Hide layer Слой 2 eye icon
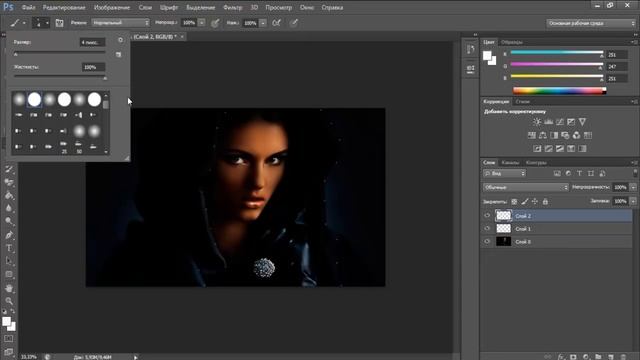The image size is (640, 360). tap(487, 216)
